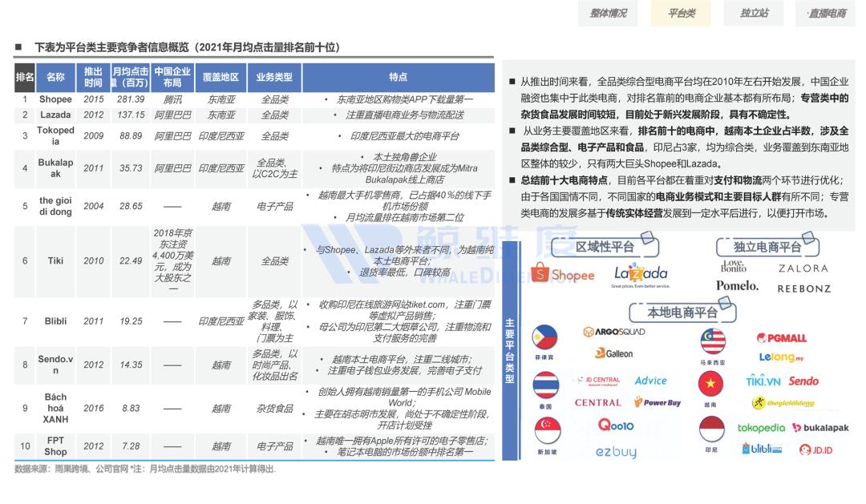This screenshot has width=866, height=504.
Task: Click the 杂货食品 business type cell
Action: (x=274, y=408)
